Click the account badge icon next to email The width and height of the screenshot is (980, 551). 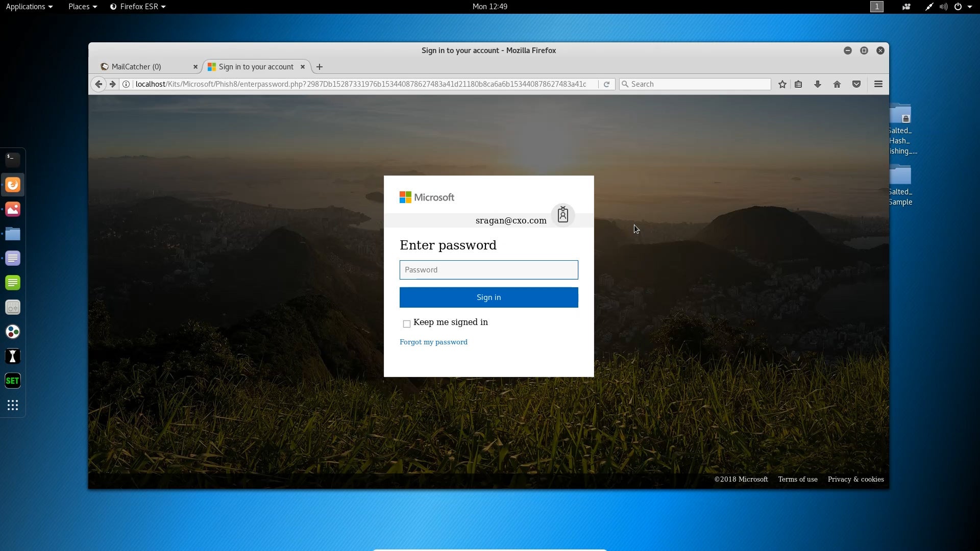[563, 215]
